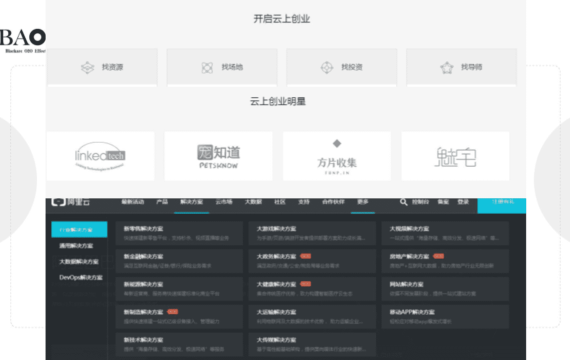The width and height of the screenshot is (570, 360).
Task: Open the 解决方案 navigation menu
Action: point(192,202)
